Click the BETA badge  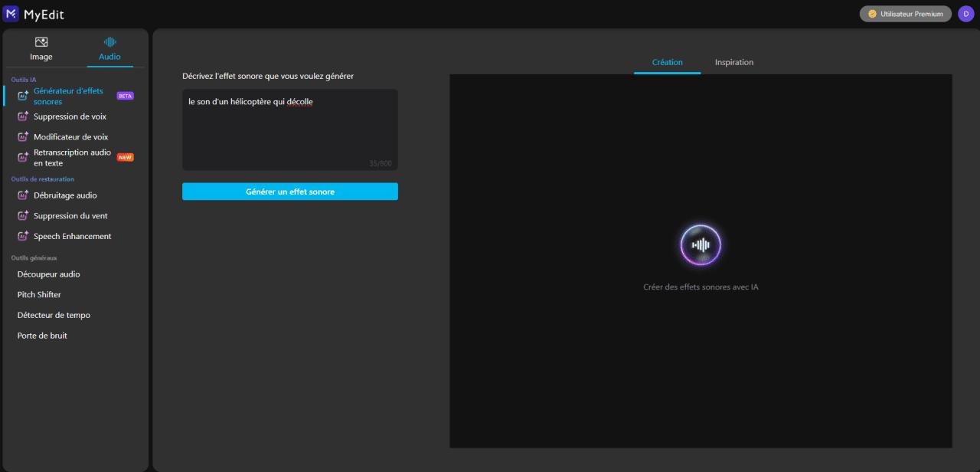tap(125, 96)
